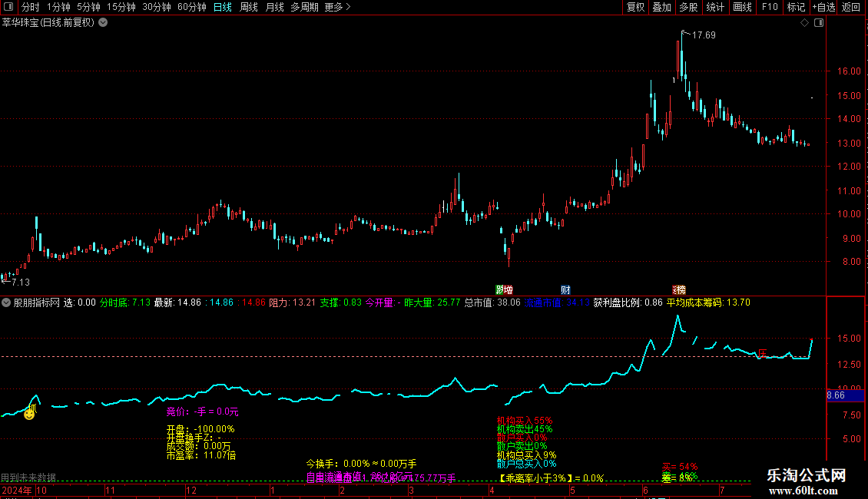The height and width of the screenshot is (499, 868).
Task: Click the 竞价 auction text line
Action: point(202,411)
